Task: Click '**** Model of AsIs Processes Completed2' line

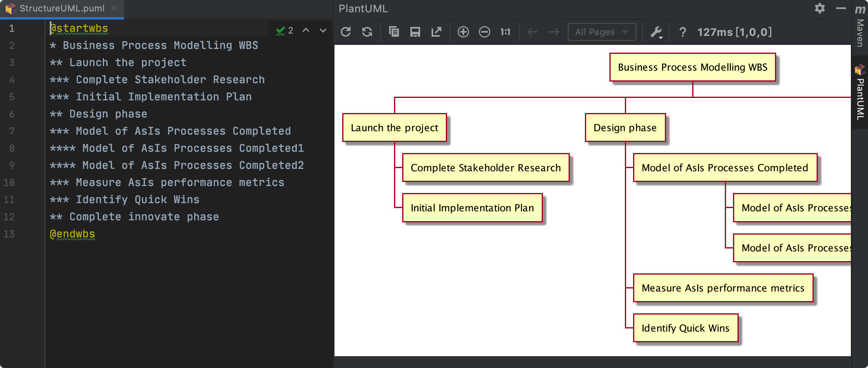Action: (x=177, y=165)
